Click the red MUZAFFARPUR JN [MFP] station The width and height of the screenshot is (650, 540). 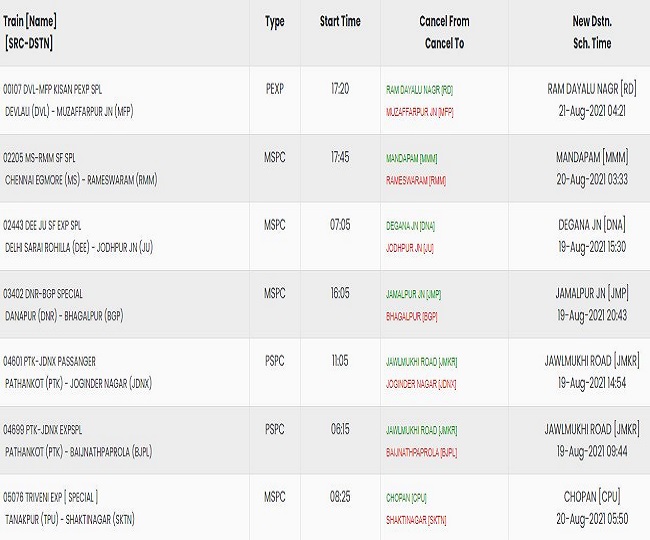click(x=420, y=112)
